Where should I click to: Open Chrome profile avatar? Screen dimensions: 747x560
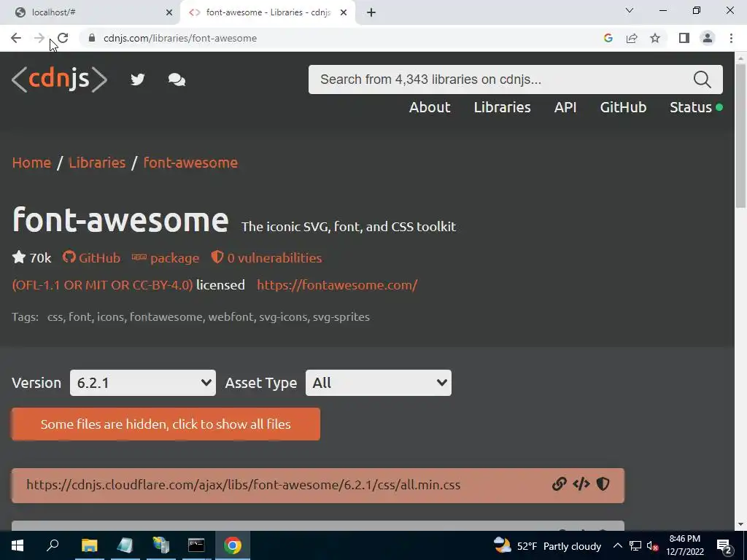(708, 38)
